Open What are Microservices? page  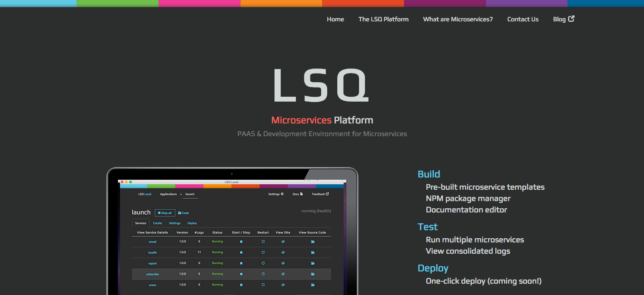pyautogui.click(x=458, y=19)
